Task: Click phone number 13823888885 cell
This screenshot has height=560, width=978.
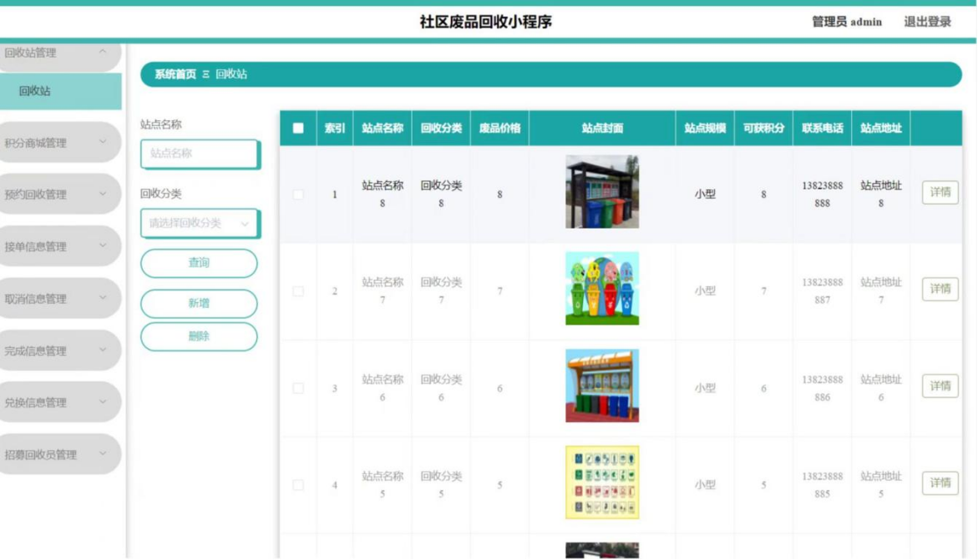Action: (x=822, y=485)
